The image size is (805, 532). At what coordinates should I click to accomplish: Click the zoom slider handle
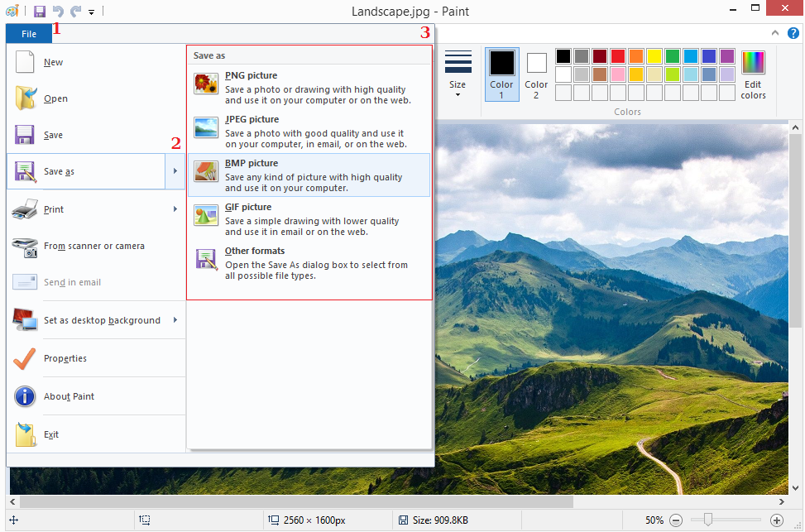click(x=708, y=520)
